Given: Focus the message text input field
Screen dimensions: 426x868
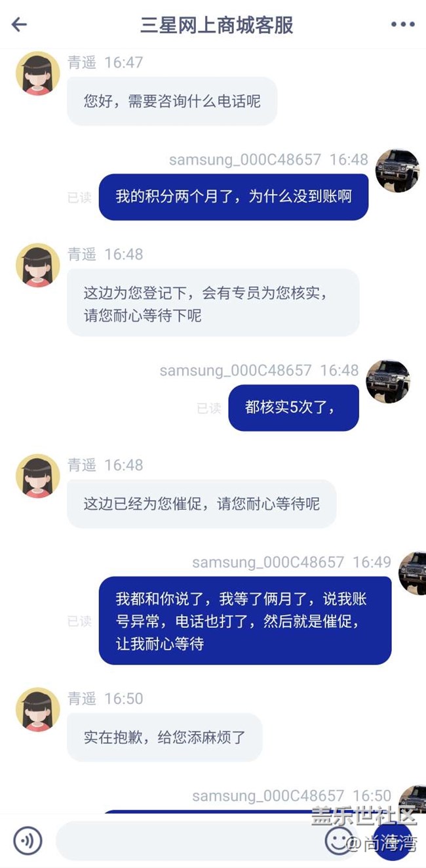Looking at the screenshot, I should pyautogui.click(x=190, y=840).
